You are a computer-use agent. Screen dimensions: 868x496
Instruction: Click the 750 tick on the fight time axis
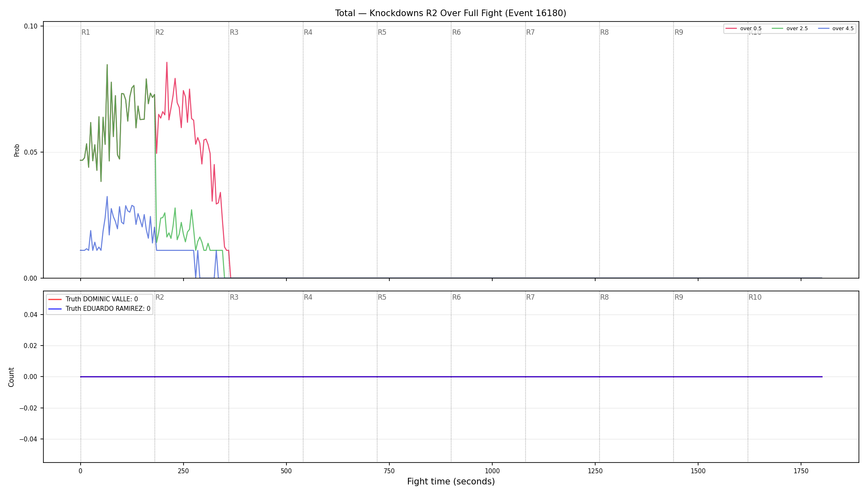pos(389,471)
